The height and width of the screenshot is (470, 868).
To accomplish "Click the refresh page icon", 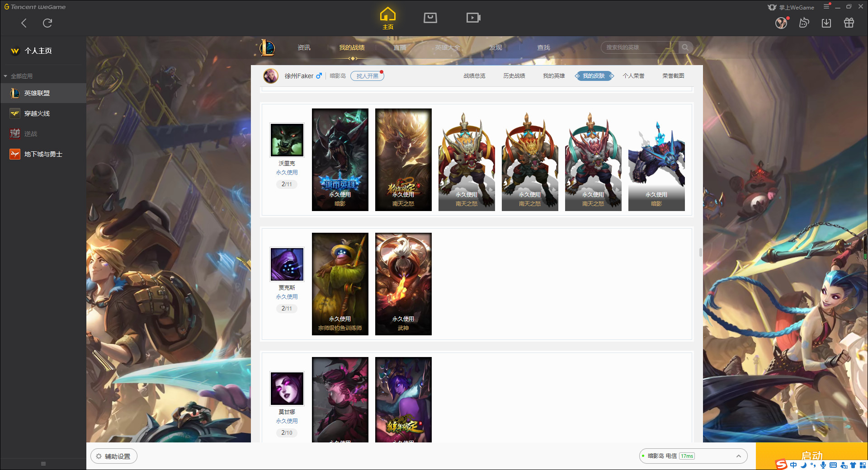I will 47,23.
